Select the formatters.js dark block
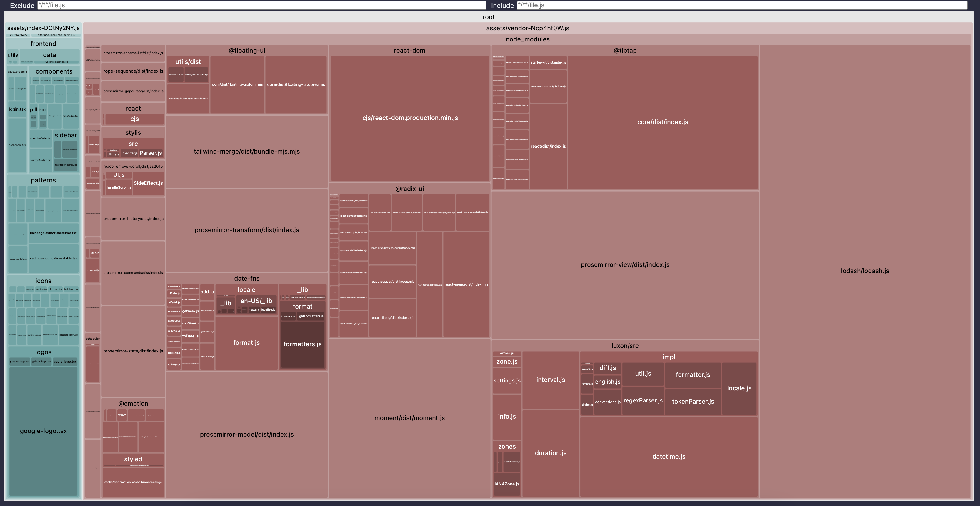 pyautogui.click(x=302, y=344)
